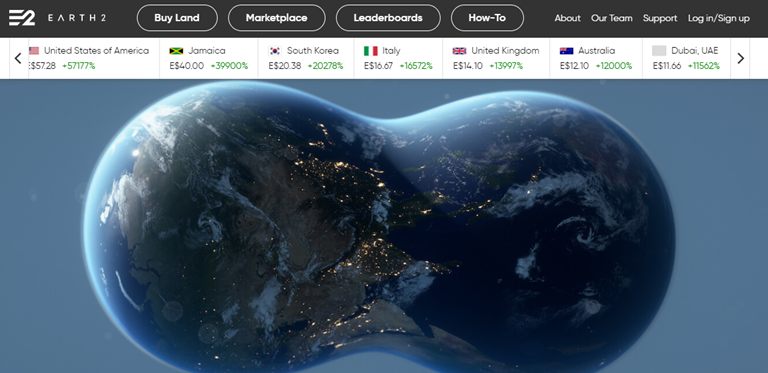
Task: Click the Australia flag icon
Action: [x=566, y=51]
